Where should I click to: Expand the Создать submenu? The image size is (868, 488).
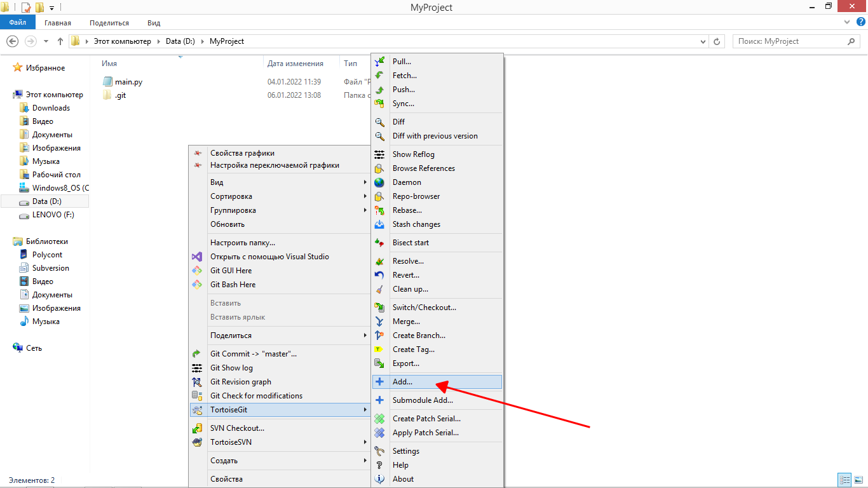[x=280, y=461]
